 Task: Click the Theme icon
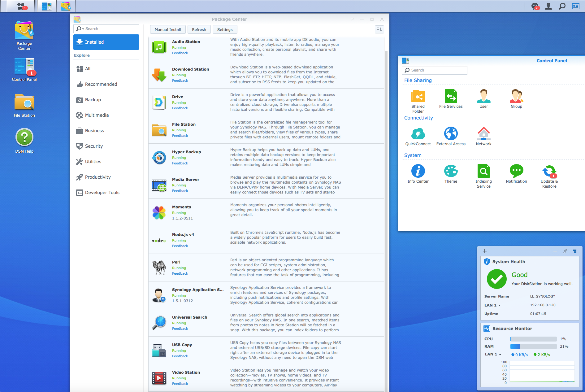[x=451, y=171]
